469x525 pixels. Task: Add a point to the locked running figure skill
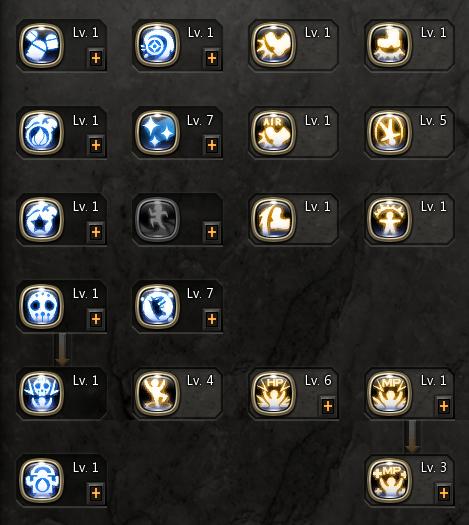(212, 232)
